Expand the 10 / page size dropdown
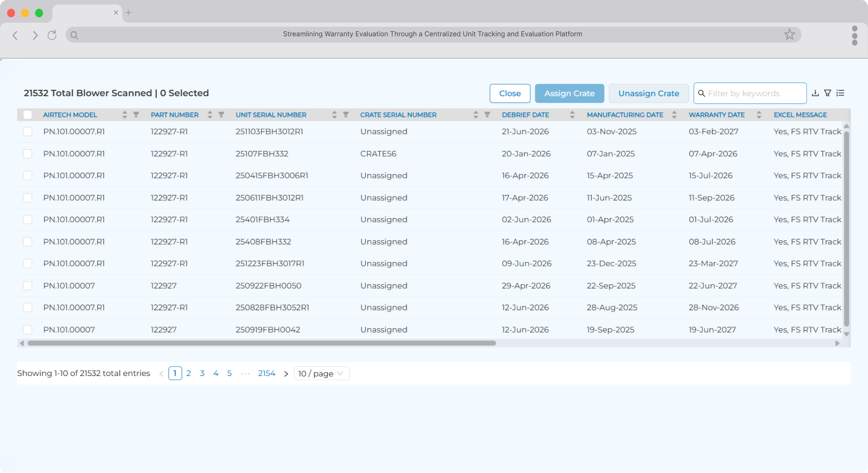The image size is (868, 473). click(322, 374)
